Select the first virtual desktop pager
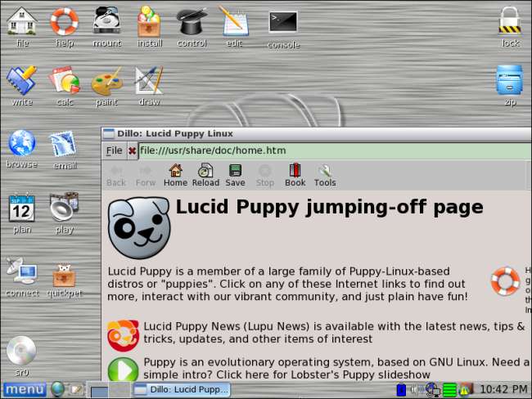This screenshot has width=532, height=399. pyautogui.click(x=99, y=390)
